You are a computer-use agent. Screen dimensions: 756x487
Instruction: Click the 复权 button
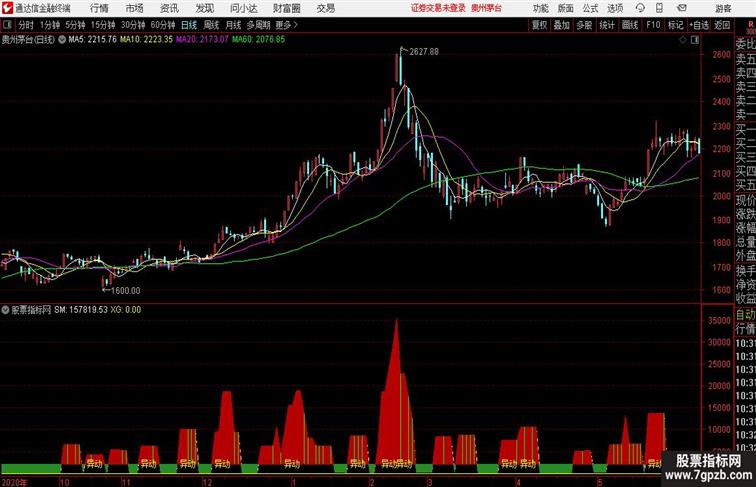point(539,25)
